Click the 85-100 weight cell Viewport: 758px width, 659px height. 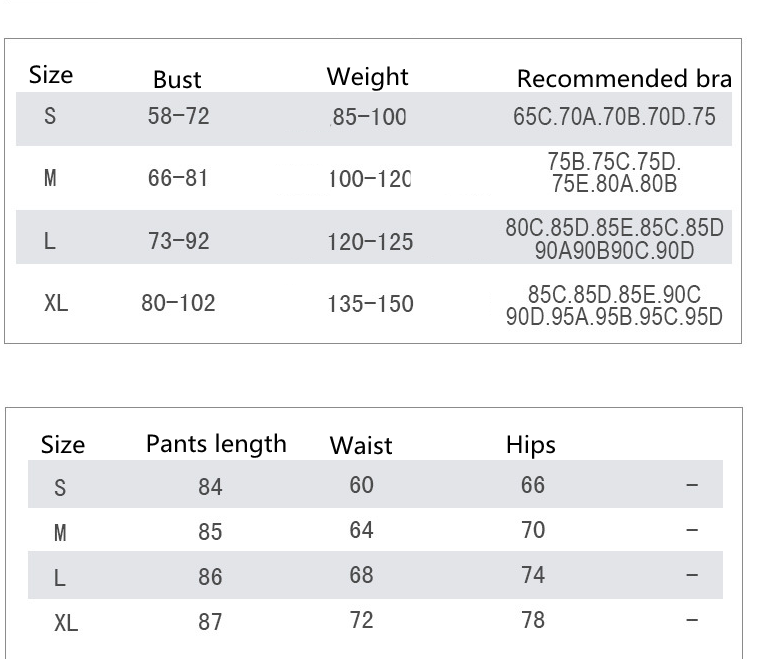coord(369,118)
